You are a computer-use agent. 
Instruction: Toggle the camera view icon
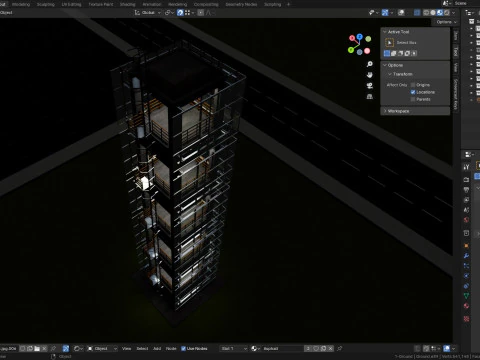click(369, 86)
